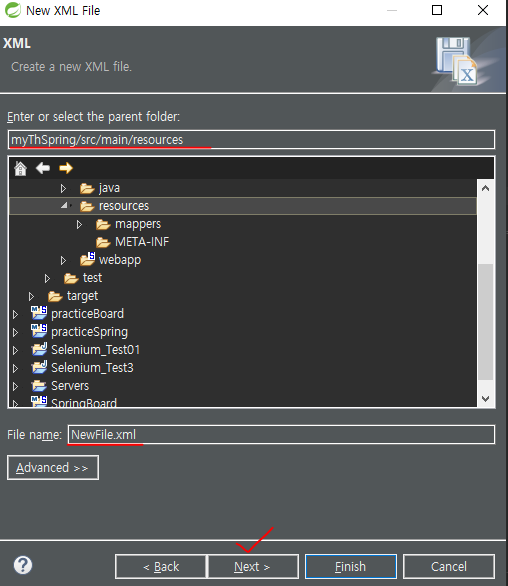Click the scrollbar down arrow in tree
508x586 pixels.
[486, 398]
